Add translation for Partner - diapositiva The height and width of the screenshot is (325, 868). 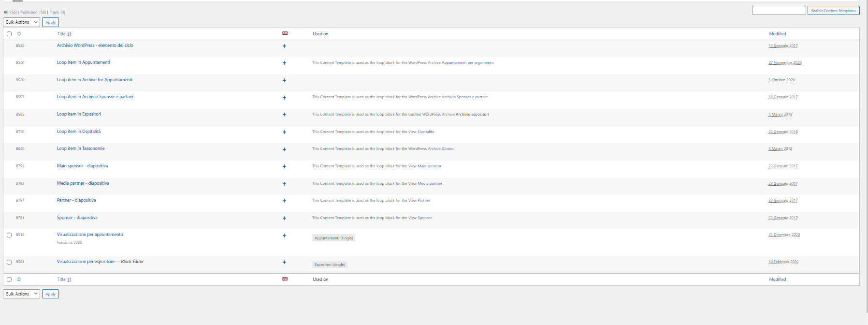284,201
